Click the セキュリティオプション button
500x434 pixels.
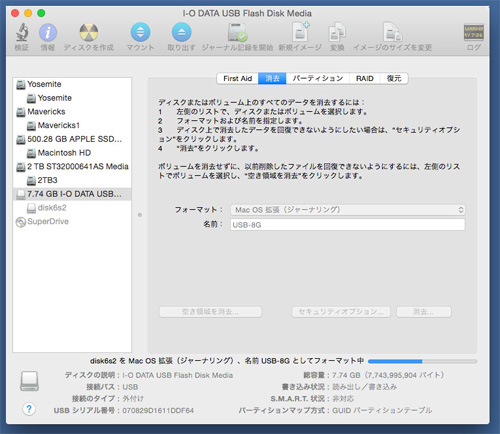341,312
